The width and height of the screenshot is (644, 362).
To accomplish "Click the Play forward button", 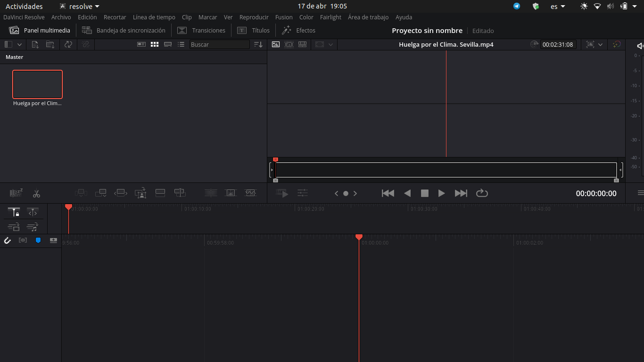I will point(441,193).
